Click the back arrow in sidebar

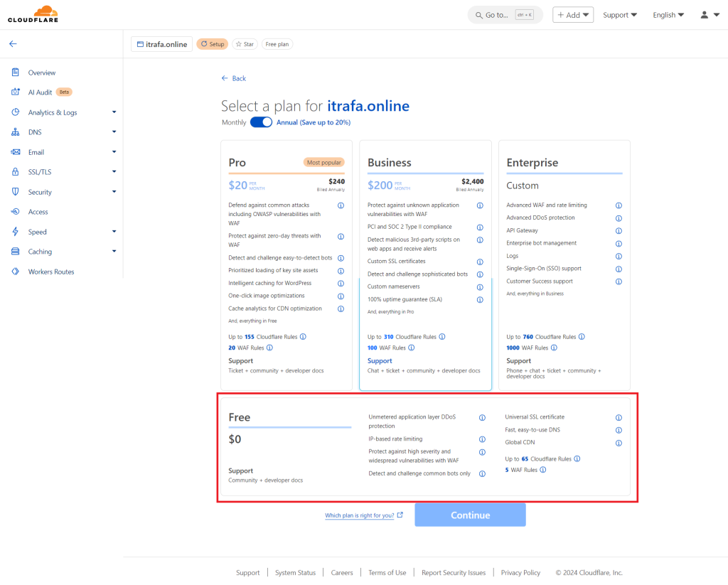click(x=13, y=43)
